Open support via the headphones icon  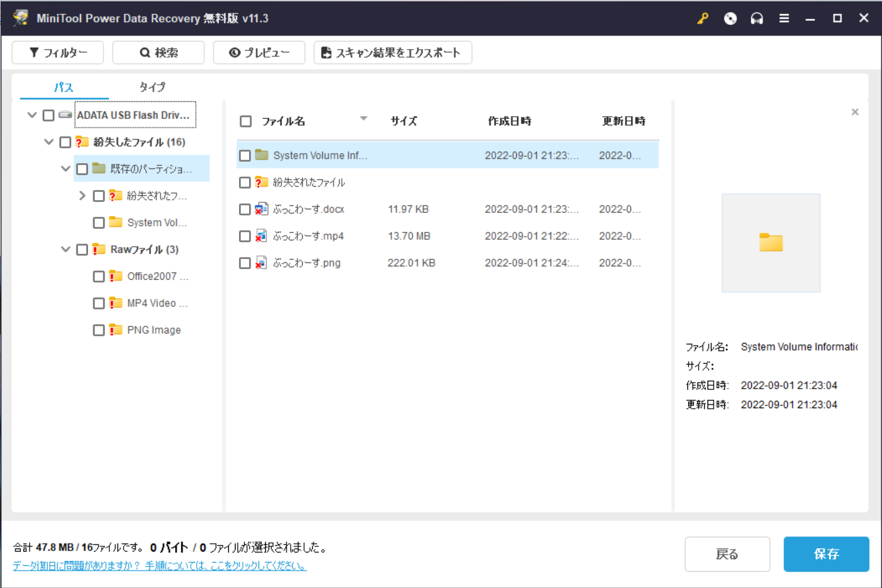pyautogui.click(x=757, y=19)
